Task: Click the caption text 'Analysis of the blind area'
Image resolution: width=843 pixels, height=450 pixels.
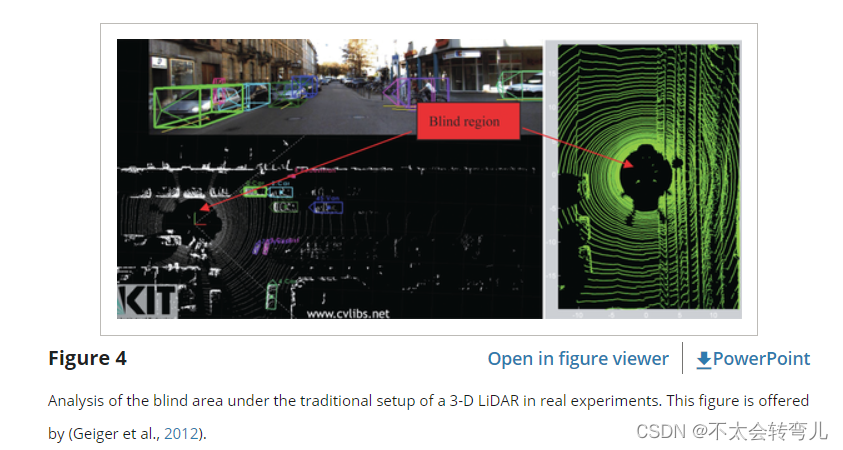Action: pyautogui.click(x=135, y=401)
